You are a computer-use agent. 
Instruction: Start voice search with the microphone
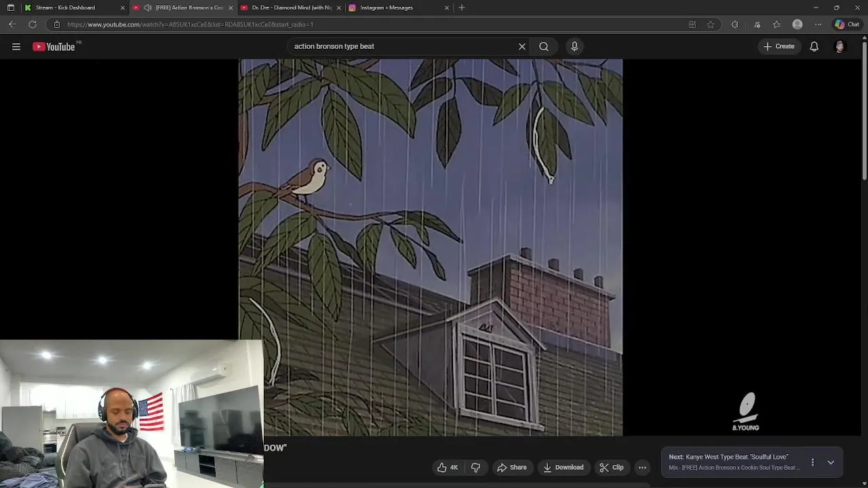tap(574, 47)
